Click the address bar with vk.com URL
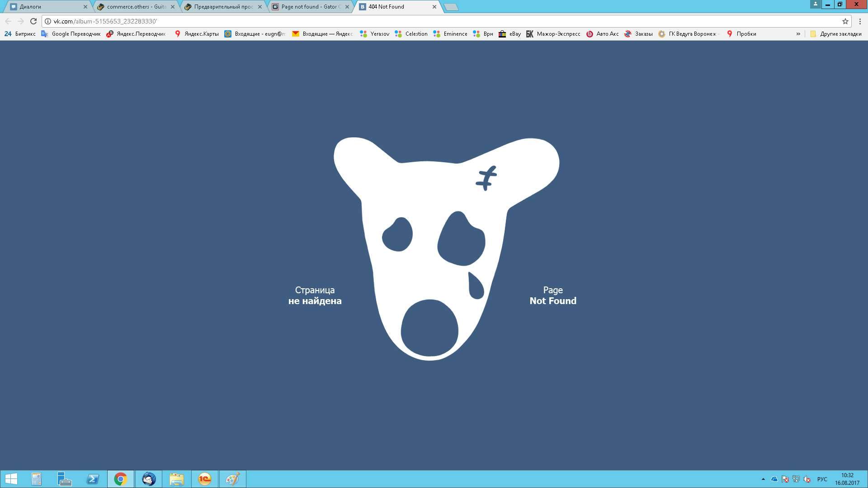 point(445,21)
